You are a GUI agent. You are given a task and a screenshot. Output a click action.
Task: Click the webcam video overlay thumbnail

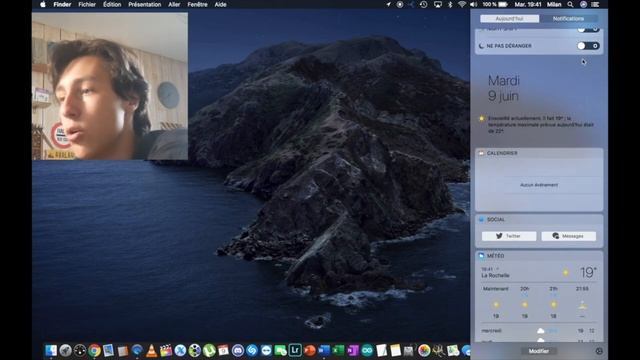[x=110, y=86]
